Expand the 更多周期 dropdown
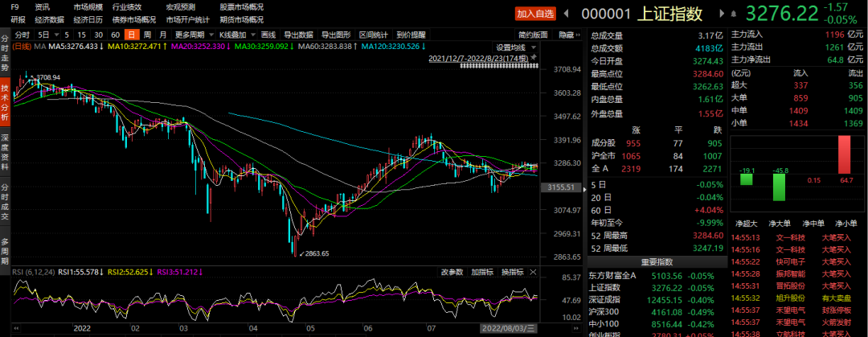 pos(193,35)
